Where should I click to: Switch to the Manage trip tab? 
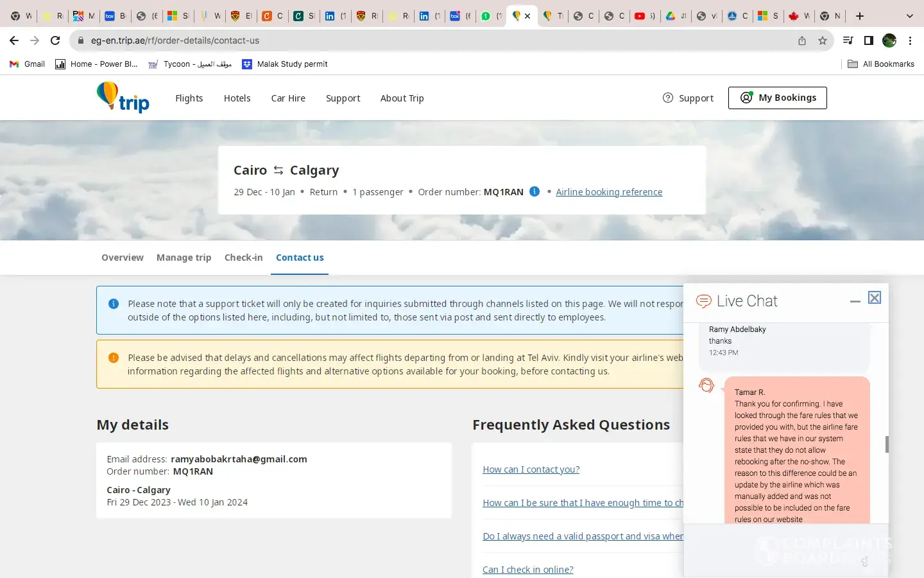coord(184,258)
